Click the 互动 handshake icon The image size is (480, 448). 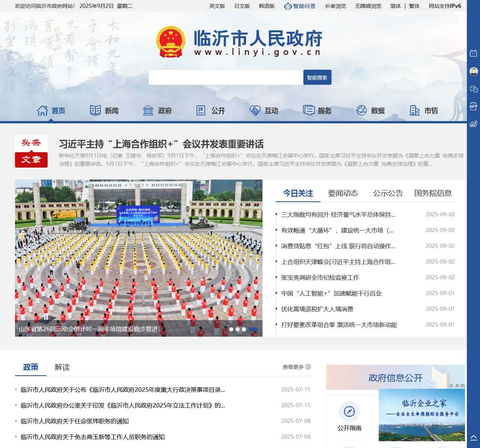(255, 110)
